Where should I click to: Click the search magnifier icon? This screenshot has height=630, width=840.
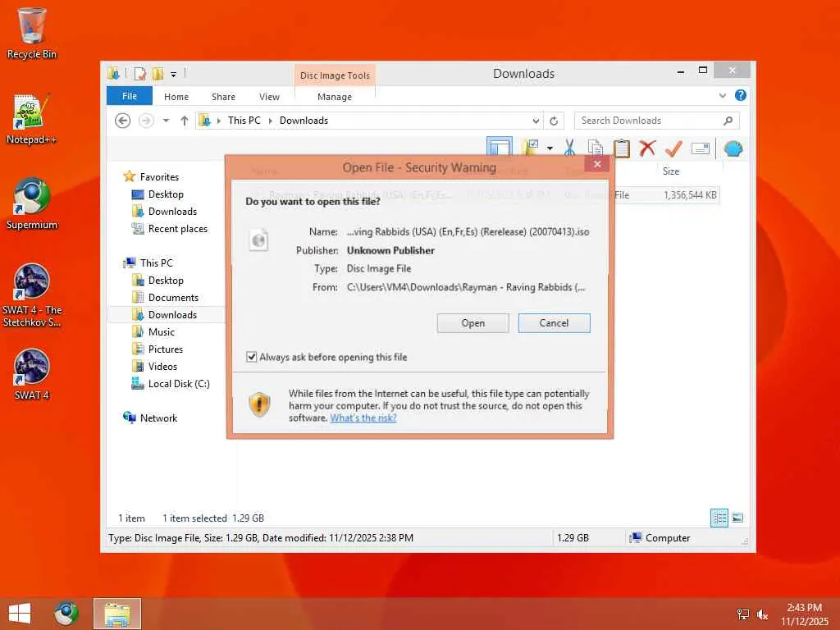click(x=728, y=121)
